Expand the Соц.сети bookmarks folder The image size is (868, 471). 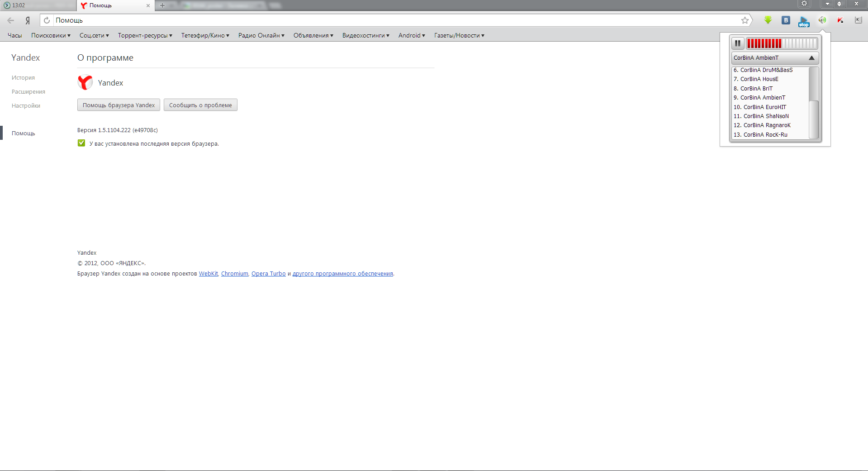click(x=94, y=35)
